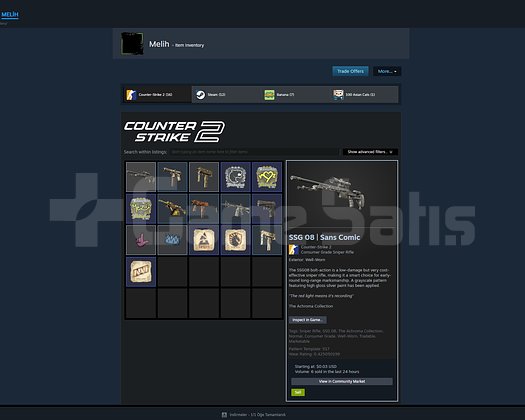525x420 pixels.
Task: Click the Trade Offers button
Action: (x=350, y=71)
